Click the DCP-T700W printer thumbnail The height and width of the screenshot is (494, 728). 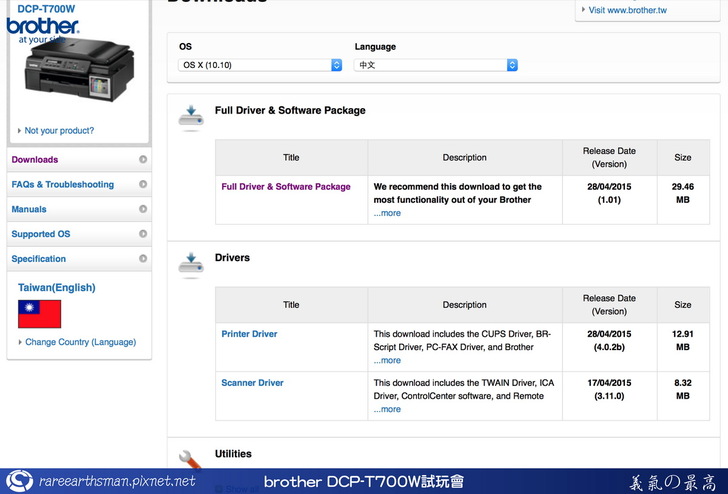click(80, 70)
